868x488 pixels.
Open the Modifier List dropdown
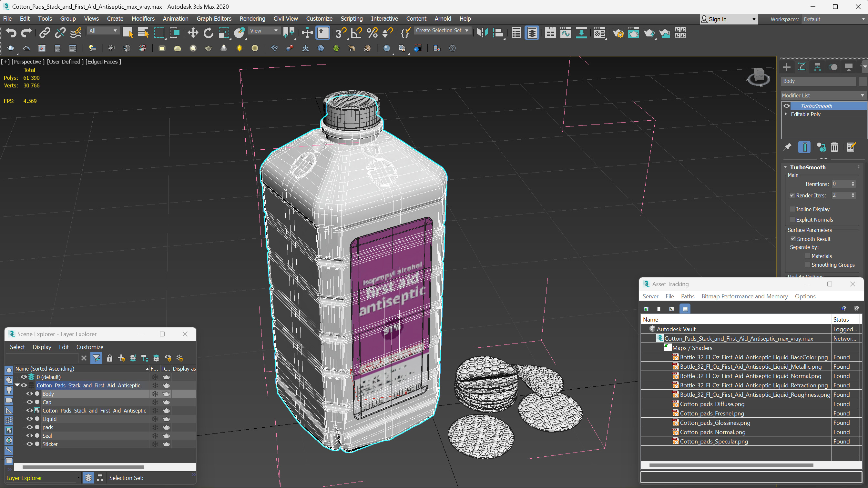tap(823, 95)
